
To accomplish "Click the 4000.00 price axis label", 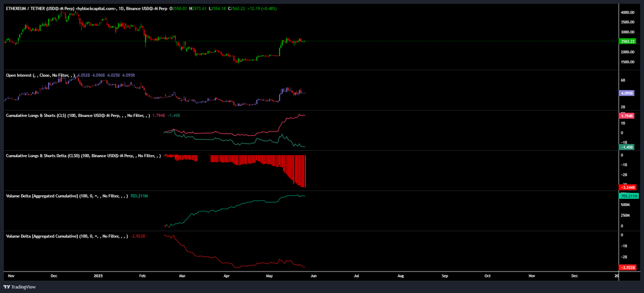I will click(628, 12).
